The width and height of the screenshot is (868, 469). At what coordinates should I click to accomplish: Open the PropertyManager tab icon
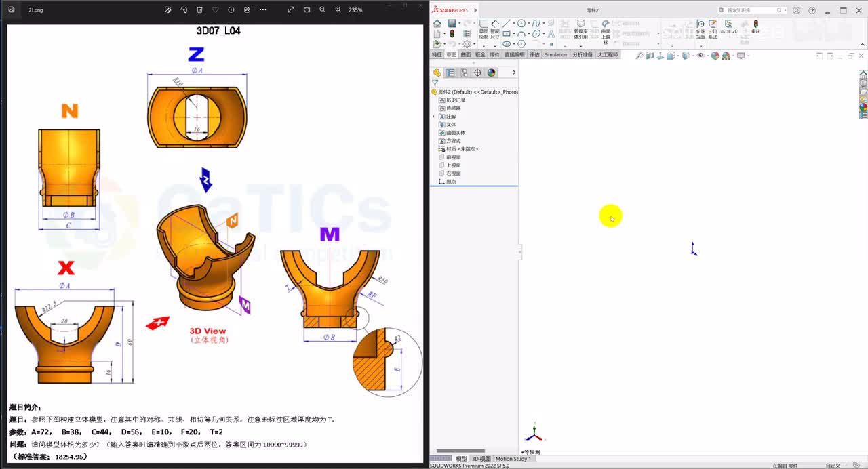coord(450,73)
